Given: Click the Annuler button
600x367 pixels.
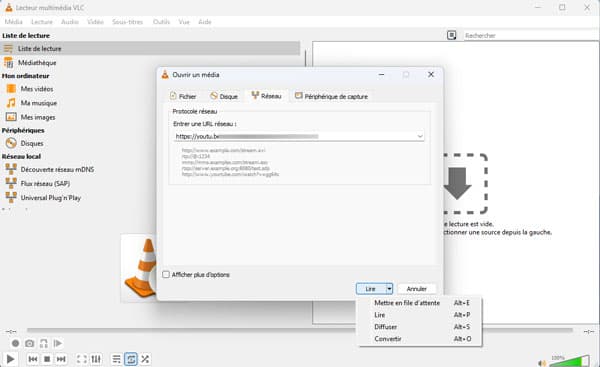Looking at the screenshot, I should [x=416, y=289].
